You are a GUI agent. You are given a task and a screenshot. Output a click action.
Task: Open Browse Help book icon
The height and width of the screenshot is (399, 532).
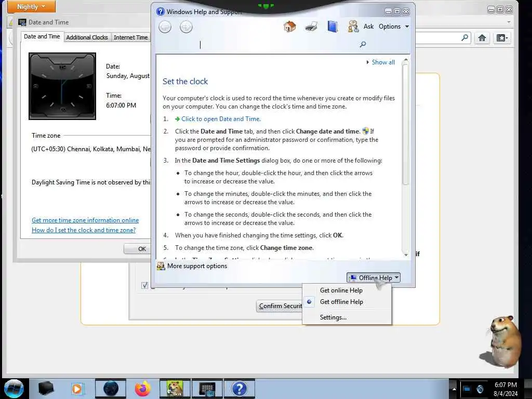coord(332,26)
